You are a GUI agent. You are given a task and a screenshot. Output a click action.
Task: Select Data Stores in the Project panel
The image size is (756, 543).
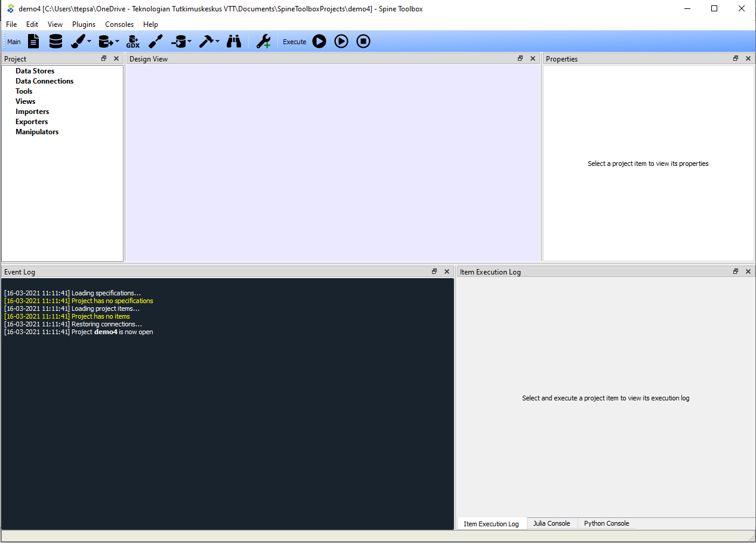tap(34, 70)
